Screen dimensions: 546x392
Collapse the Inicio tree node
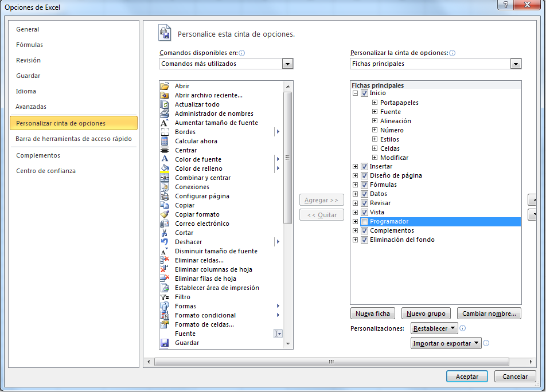coord(355,93)
